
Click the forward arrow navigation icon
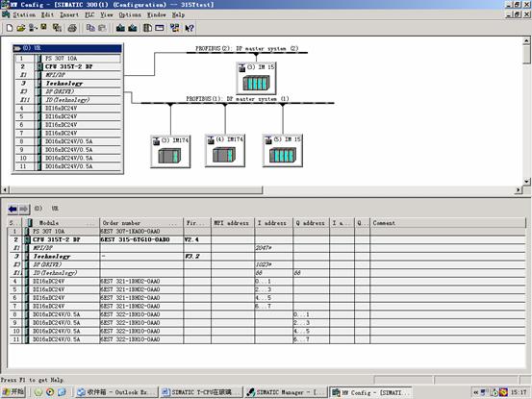pyautogui.click(x=24, y=209)
